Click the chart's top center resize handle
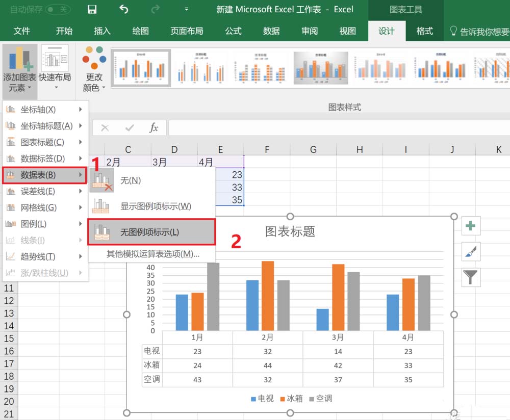Image resolution: width=510 pixels, height=420 pixels. (290, 217)
